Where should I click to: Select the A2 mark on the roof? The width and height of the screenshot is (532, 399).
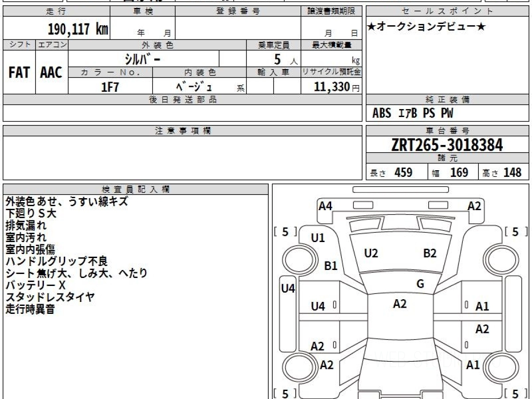399,304
